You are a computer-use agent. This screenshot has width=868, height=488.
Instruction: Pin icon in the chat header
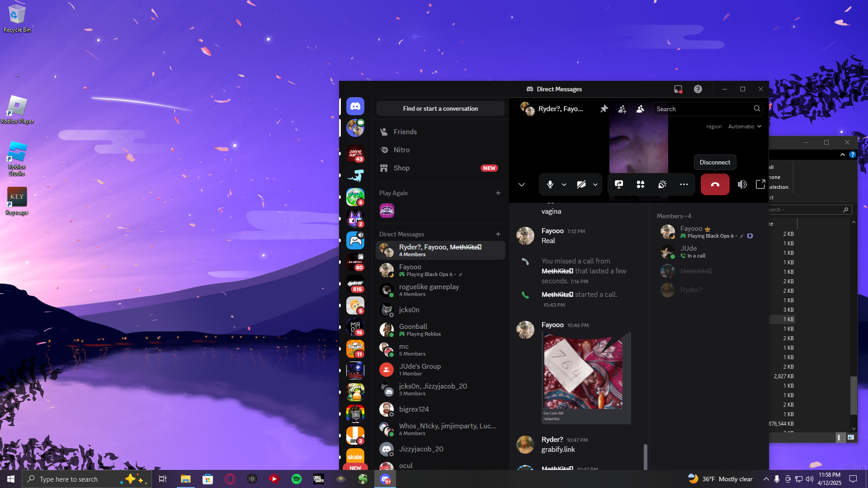(604, 109)
